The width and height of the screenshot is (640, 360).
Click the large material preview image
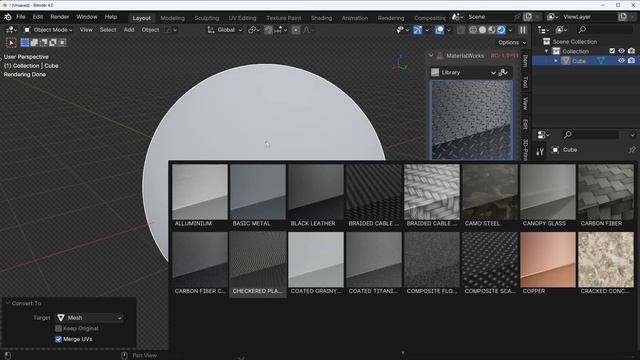click(x=471, y=120)
